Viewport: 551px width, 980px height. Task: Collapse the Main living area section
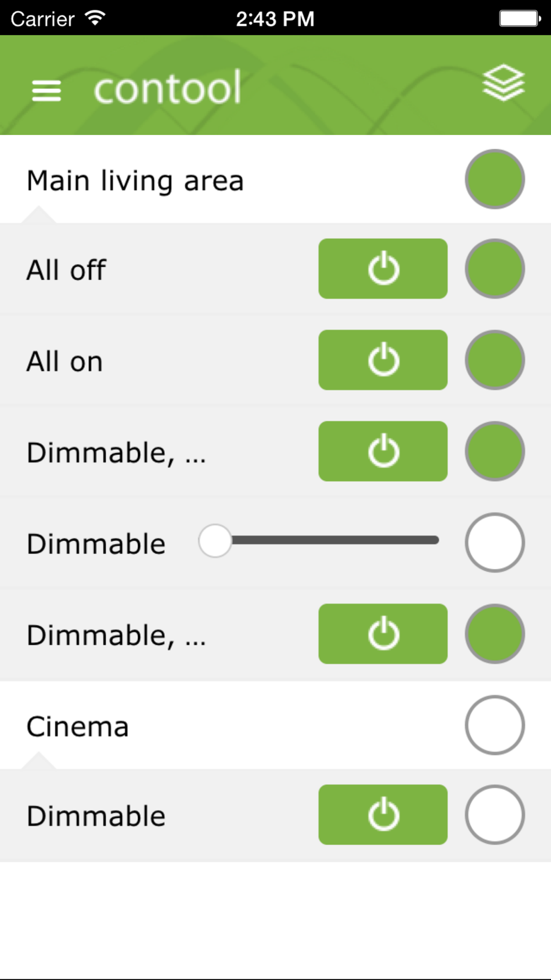point(135,181)
